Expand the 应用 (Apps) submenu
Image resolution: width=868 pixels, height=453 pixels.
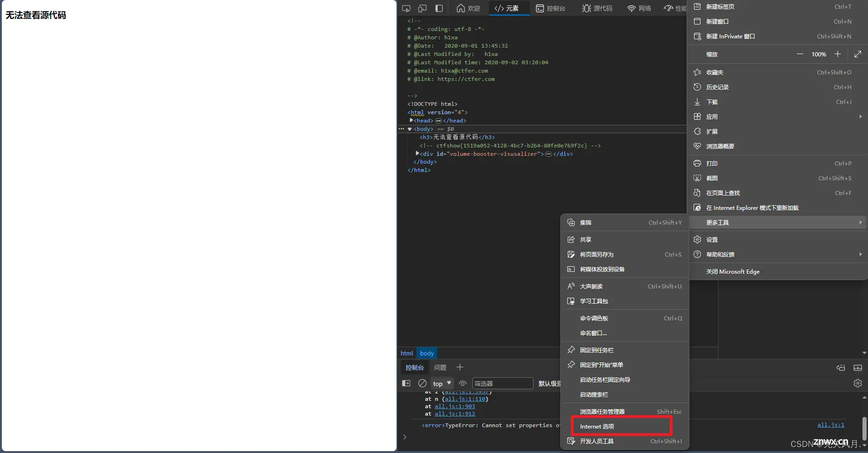click(777, 116)
